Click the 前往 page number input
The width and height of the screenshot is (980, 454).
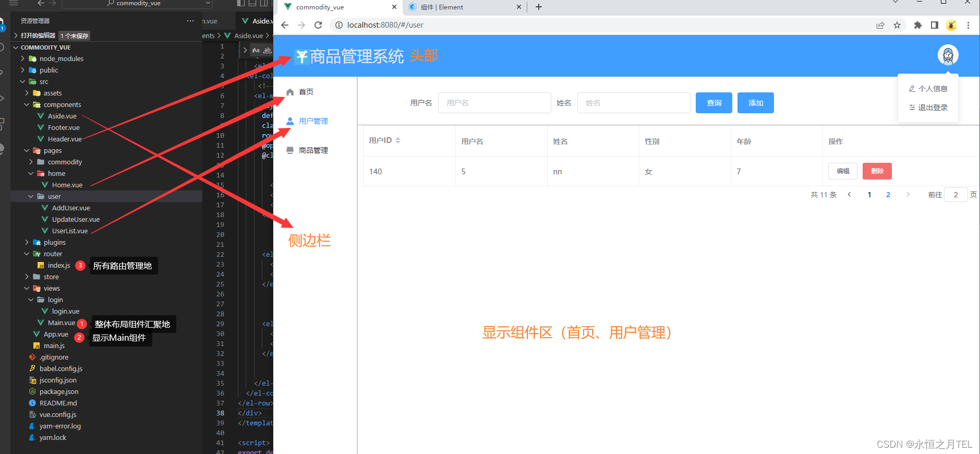click(x=956, y=195)
